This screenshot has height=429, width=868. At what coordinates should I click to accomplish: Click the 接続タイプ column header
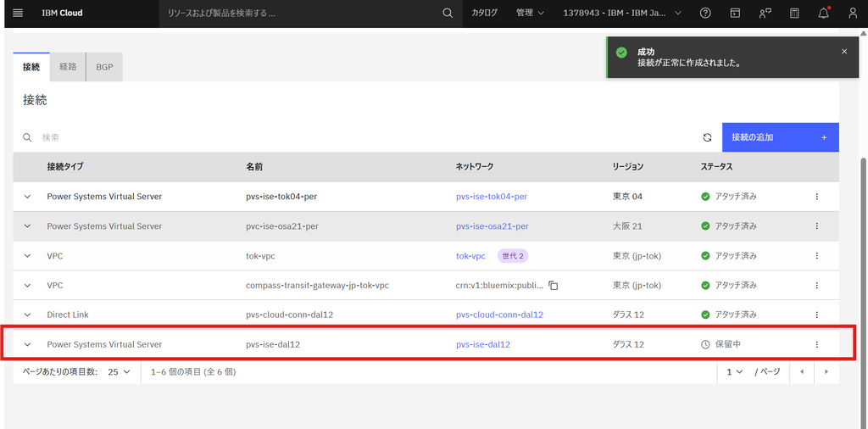65,167
